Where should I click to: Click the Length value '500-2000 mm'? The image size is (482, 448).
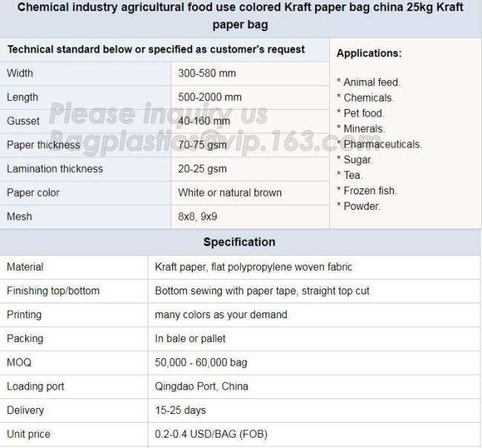click(210, 97)
